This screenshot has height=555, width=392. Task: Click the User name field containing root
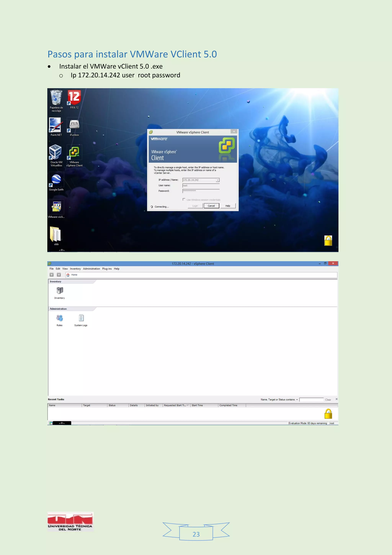(201, 185)
